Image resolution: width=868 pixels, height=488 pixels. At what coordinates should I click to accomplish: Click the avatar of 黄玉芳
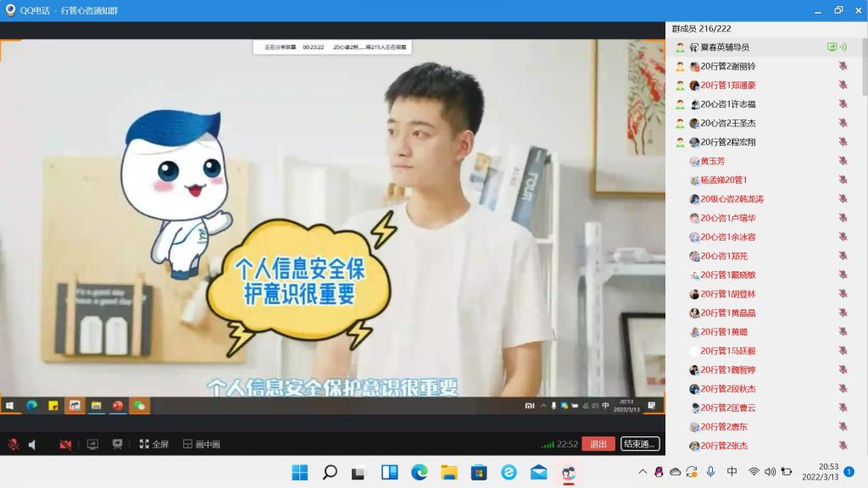coord(694,161)
